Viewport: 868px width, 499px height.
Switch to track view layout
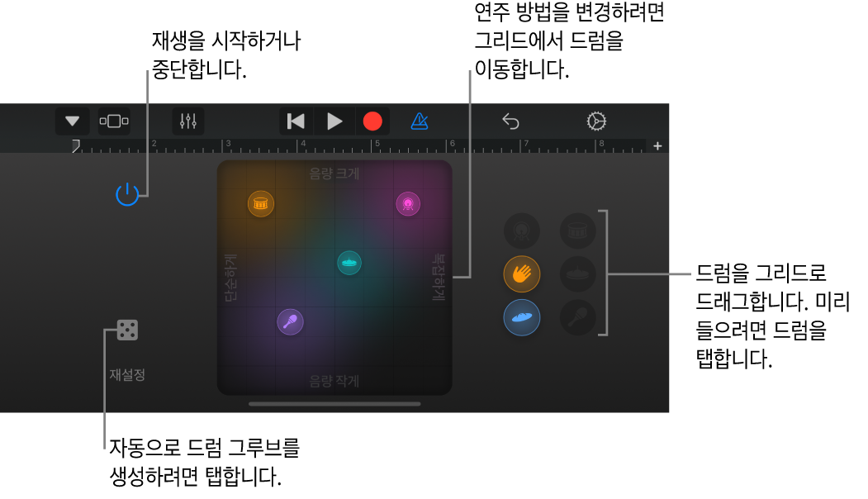click(x=114, y=121)
